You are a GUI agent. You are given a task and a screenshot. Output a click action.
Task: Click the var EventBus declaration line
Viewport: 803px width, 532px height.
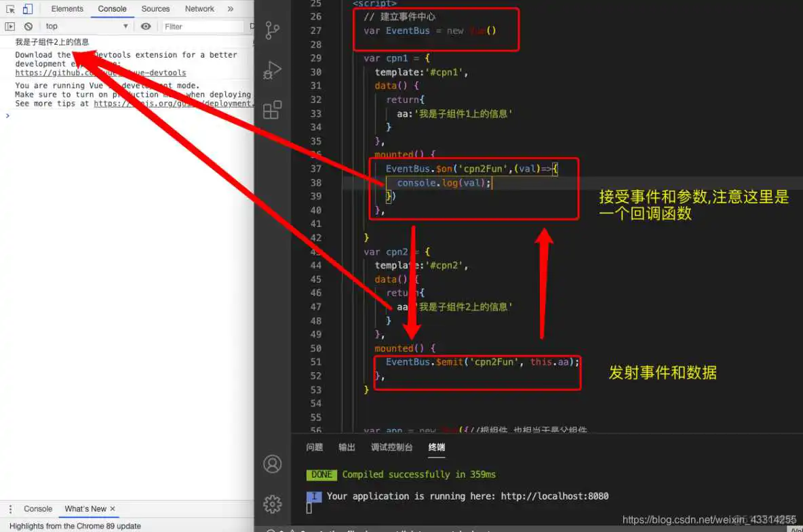coord(430,30)
